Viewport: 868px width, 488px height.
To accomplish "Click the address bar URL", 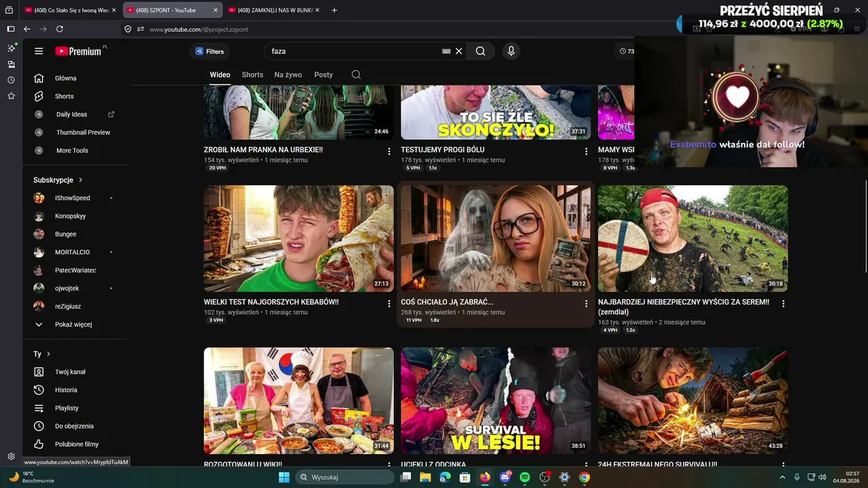I will click(199, 30).
